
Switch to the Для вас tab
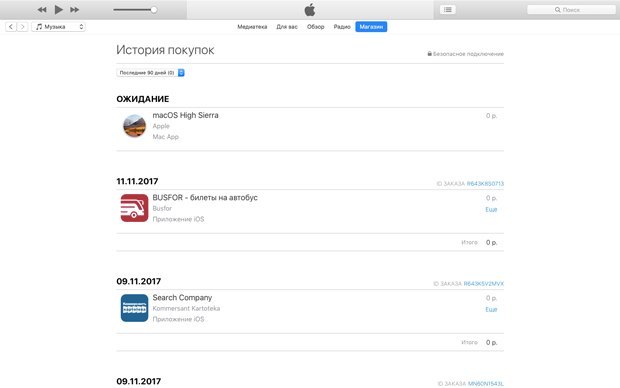click(x=287, y=27)
